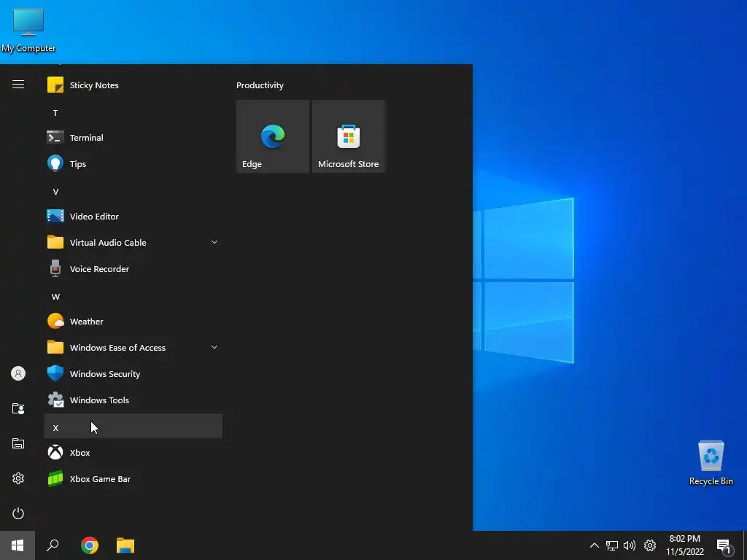
Task: Expand the Virtual Audio Cable folder chevron
Action: tap(214, 242)
